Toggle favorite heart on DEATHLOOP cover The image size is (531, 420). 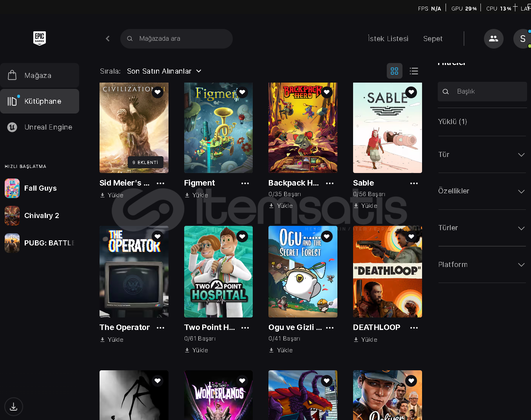tap(411, 236)
